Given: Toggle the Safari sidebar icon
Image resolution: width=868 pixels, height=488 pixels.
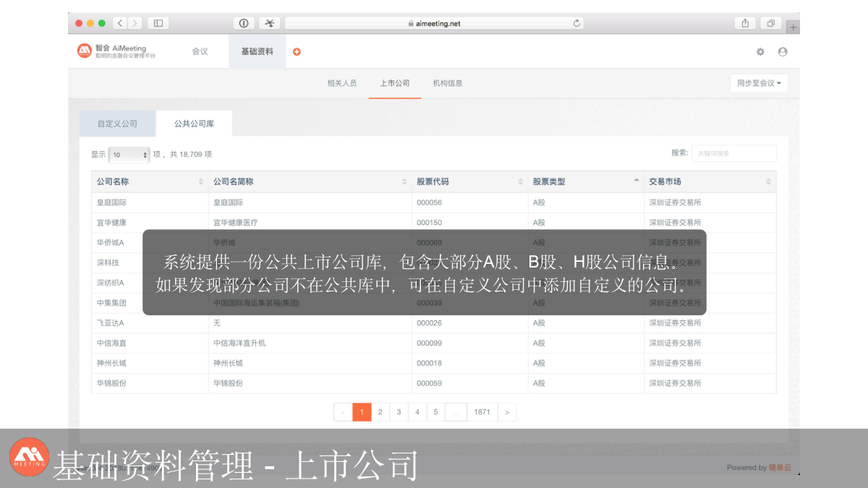Looking at the screenshot, I should pyautogui.click(x=158, y=23).
